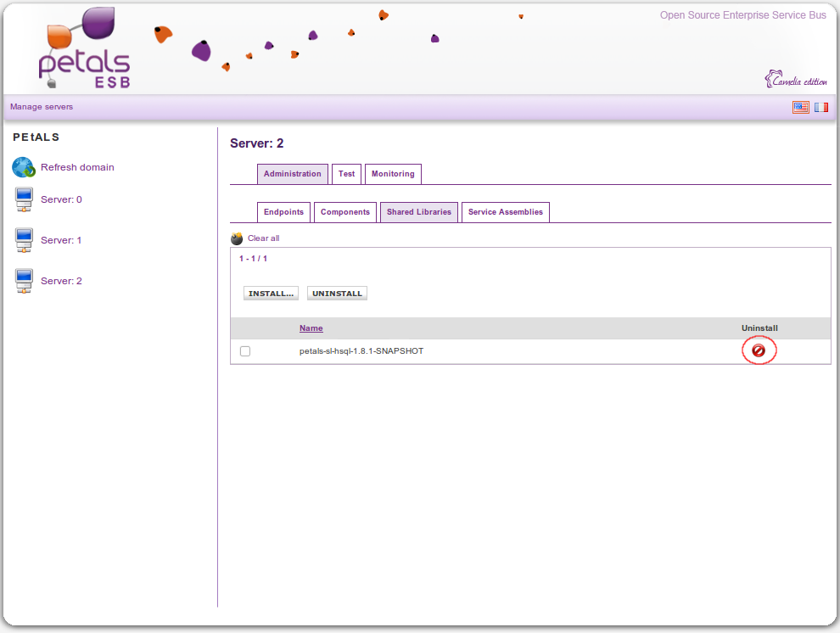Image resolution: width=840 pixels, height=633 pixels.
Task: Open the Server: 2 computer icon
Action: coord(24,282)
